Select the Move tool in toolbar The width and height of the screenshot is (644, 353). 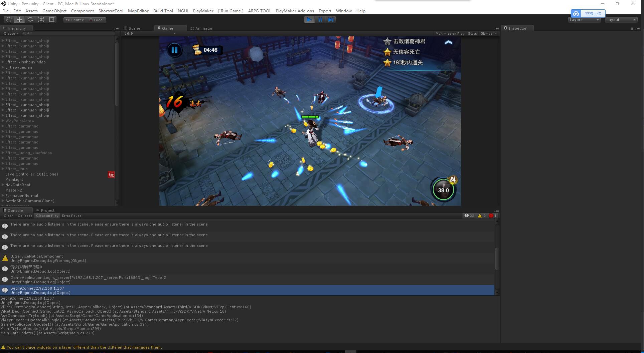[19, 20]
